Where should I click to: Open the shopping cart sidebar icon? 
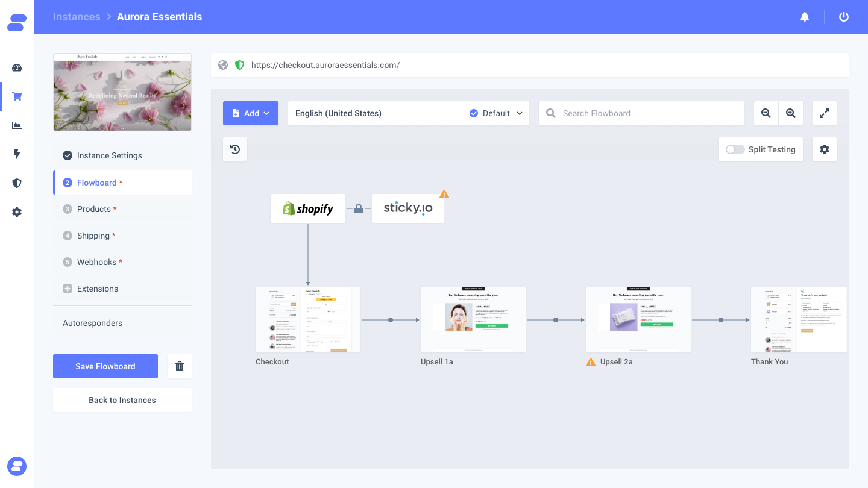[x=17, y=96]
